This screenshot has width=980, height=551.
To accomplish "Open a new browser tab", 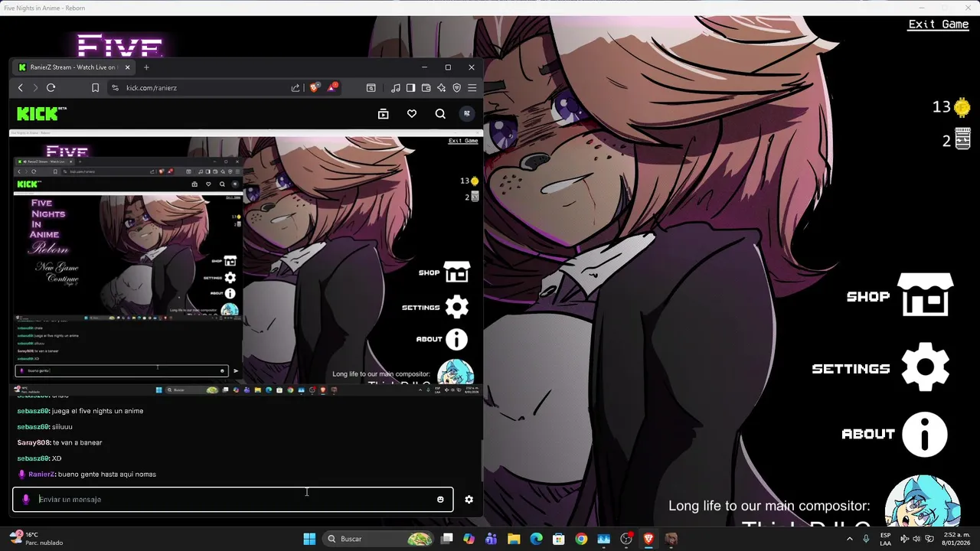I will 146,67.
